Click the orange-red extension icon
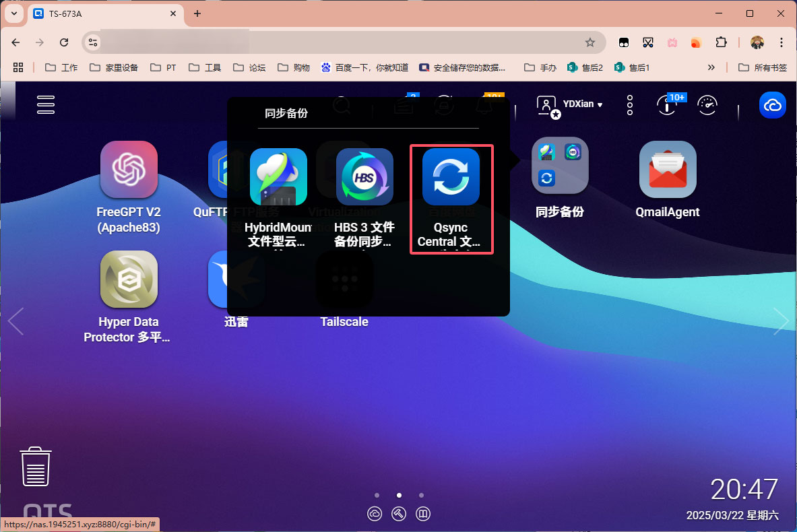Viewport: 797px width, 532px height. pos(697,42)
